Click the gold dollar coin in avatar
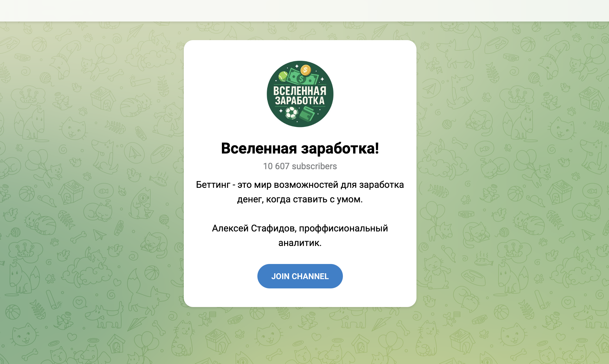609x364 pixels. click(305, 70)
